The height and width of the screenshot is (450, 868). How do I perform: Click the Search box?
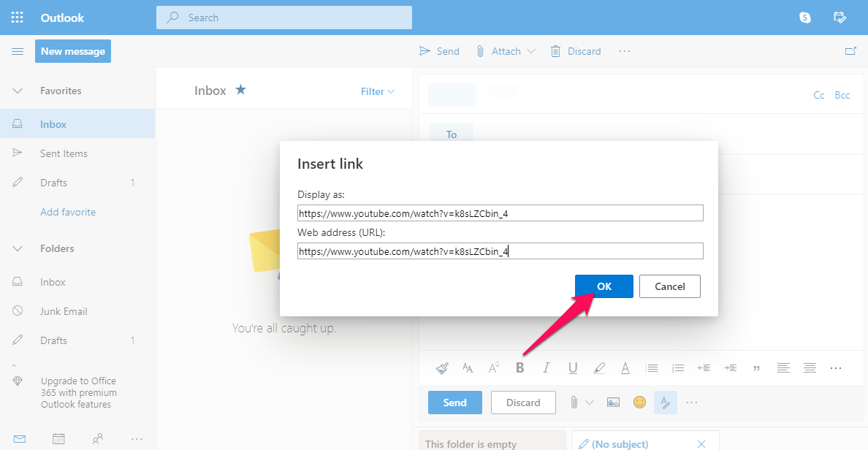coord(284,18)
